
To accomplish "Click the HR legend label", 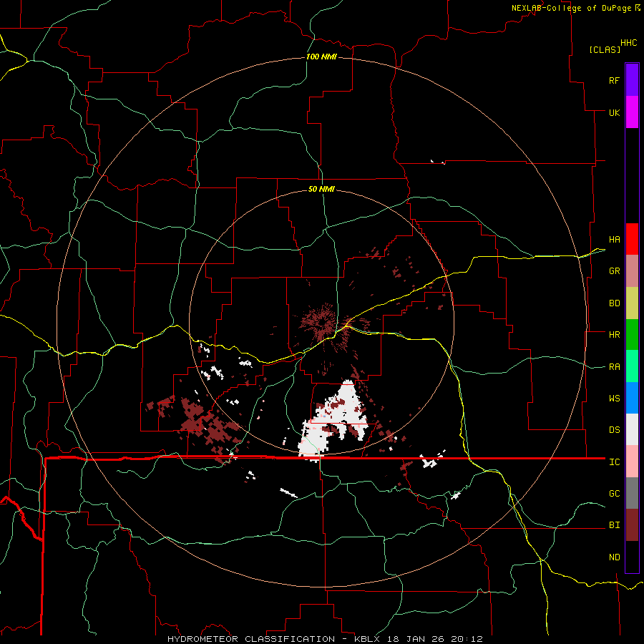I will pyautogui.click(x=614, y=335).
